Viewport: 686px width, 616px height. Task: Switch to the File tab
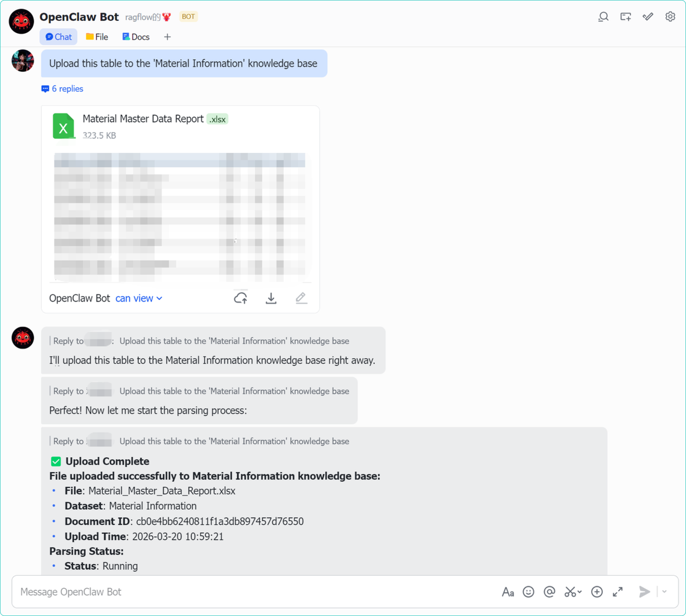[x=97, y=37]
